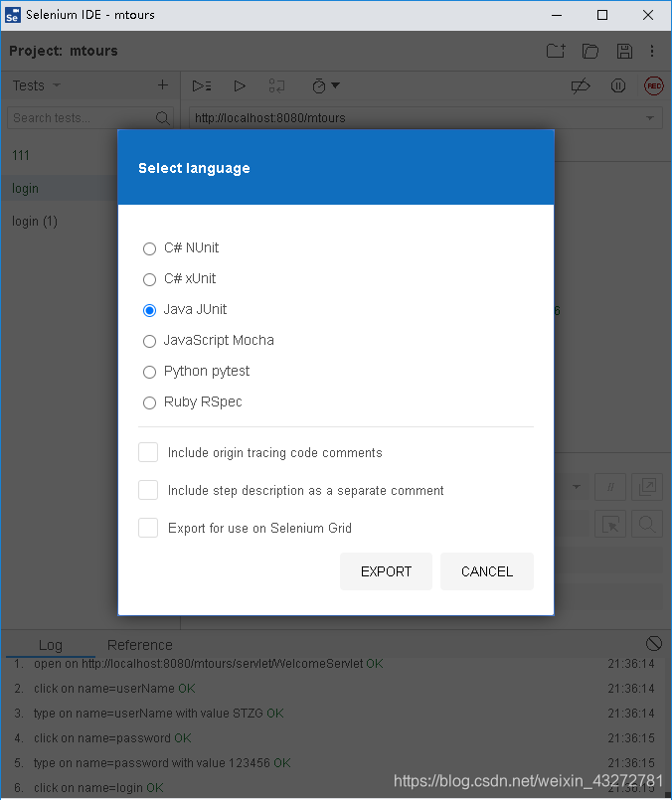The height and width of the screenshot is (800, 672).
Task: Choose Python pytest export language
Action: [x=149, y=372]
